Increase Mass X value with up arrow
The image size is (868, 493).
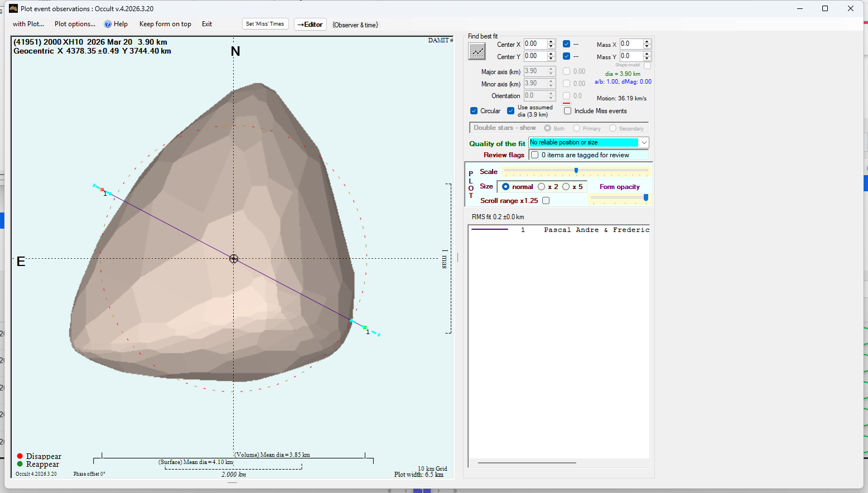647,42
